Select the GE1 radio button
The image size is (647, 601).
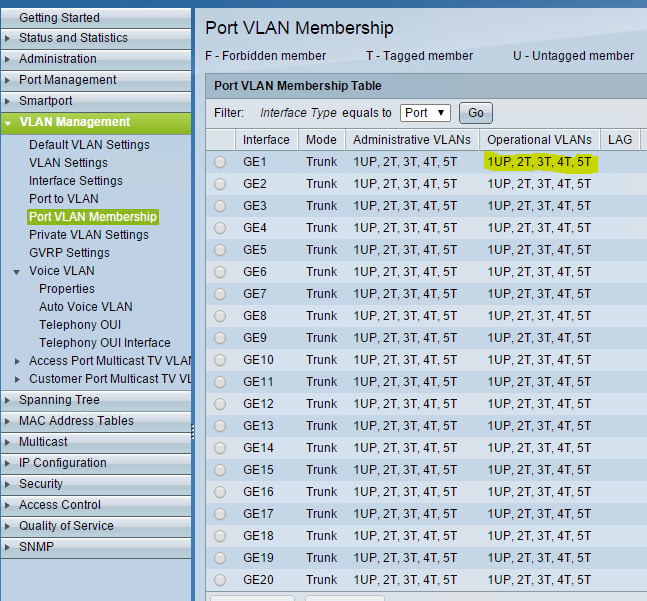click(220, 162)
